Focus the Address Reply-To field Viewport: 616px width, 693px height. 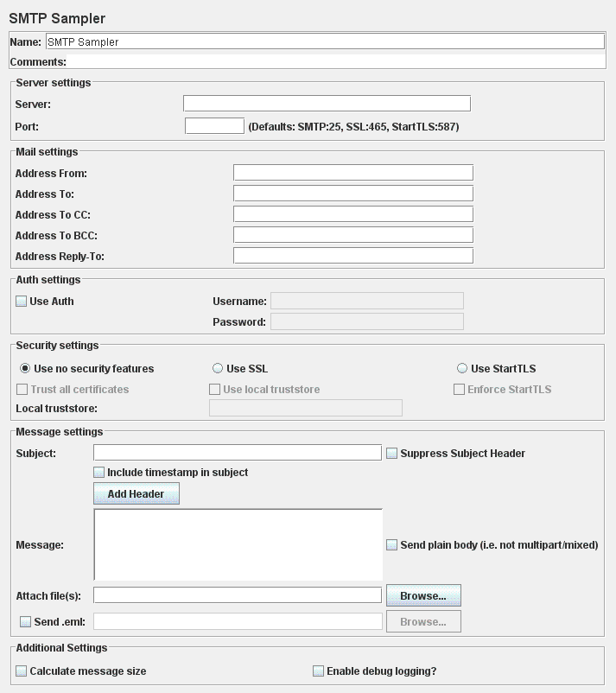[352, 256]
